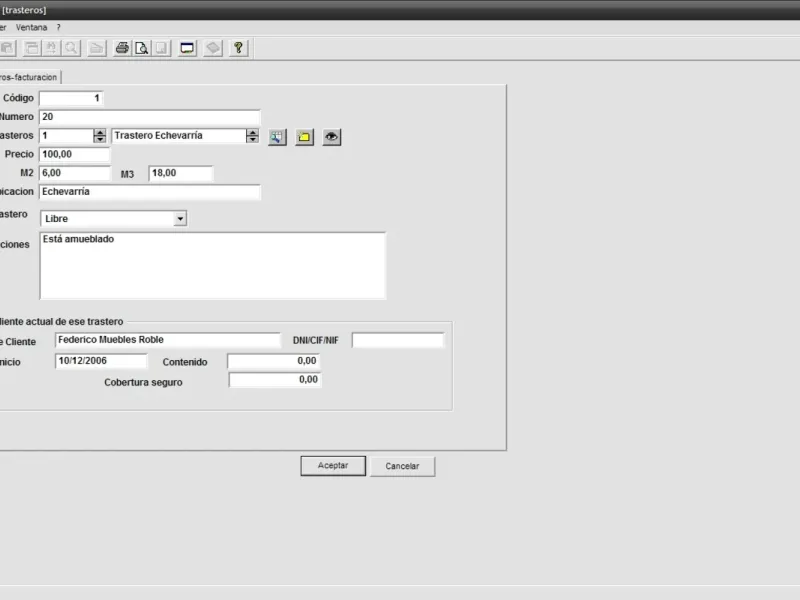View the trastero record with the eye button
Image resolution: width=800 pixels, height=600 pixels.
[x=332, y=137]
